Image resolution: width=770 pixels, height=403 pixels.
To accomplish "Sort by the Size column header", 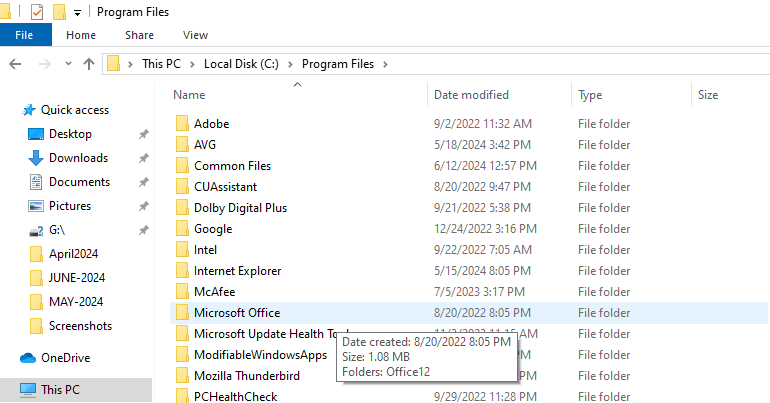I will click(708, 95).
